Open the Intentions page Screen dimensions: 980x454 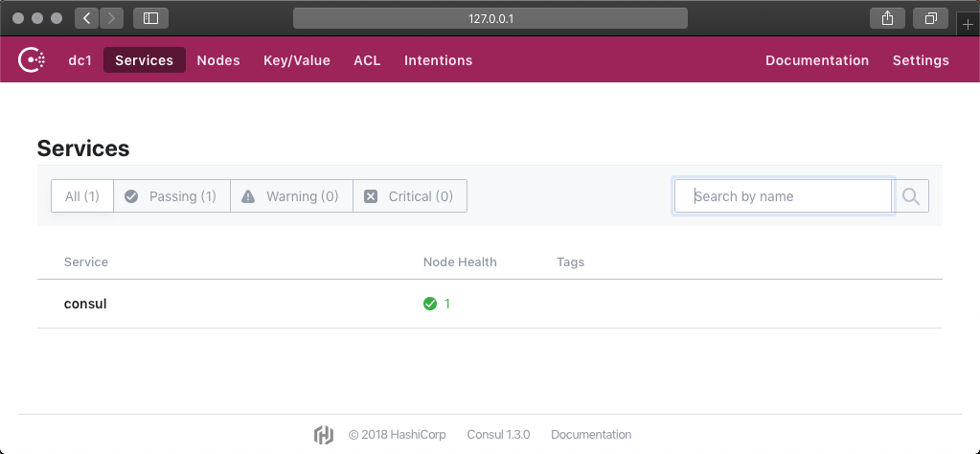coord(438,60)
